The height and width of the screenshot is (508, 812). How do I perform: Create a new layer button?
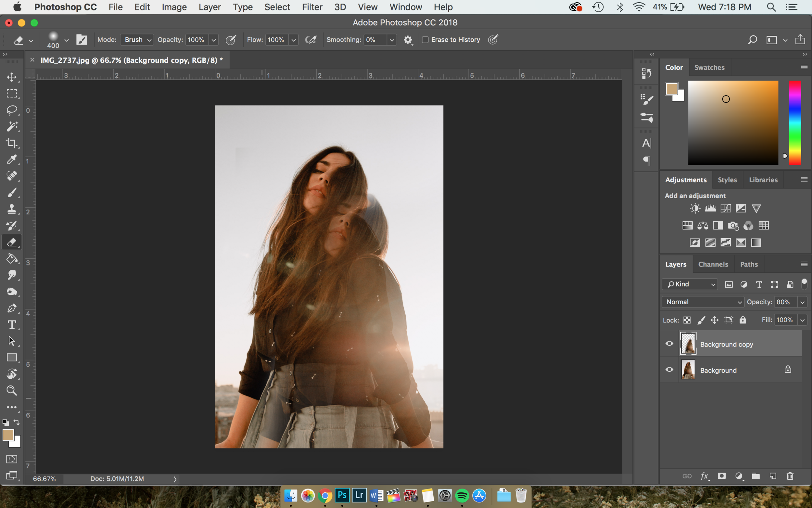(x=773, y=476)
